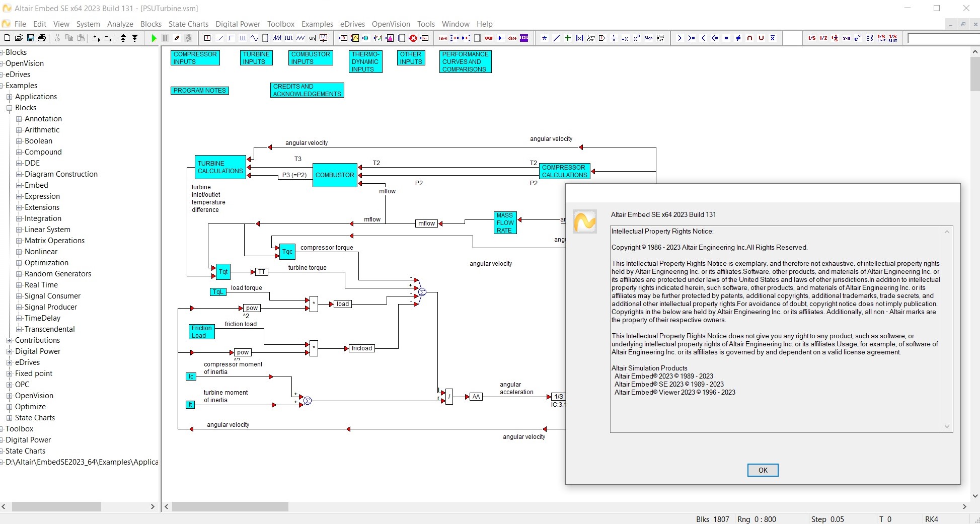The width and height of the screenshot is (980, 524).
Task: Open a file with the folder icon
Action: coord(19,38)
